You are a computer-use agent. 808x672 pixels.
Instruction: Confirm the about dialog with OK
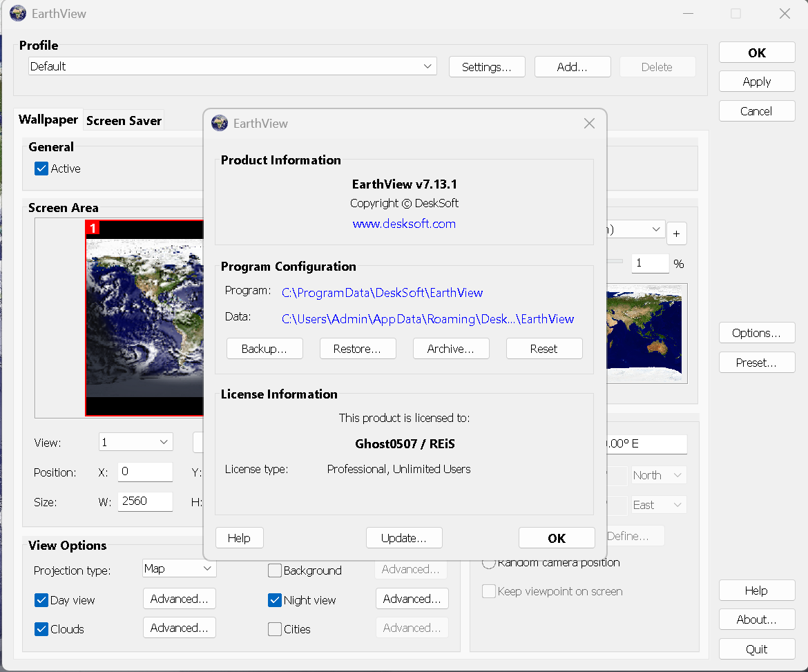point(557,538)
